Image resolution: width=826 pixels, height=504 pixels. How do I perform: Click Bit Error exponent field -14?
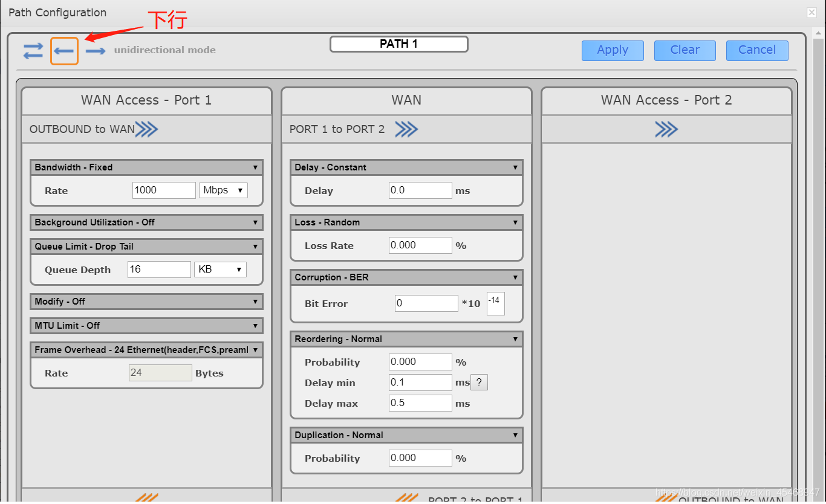click(x=496, y=304)
